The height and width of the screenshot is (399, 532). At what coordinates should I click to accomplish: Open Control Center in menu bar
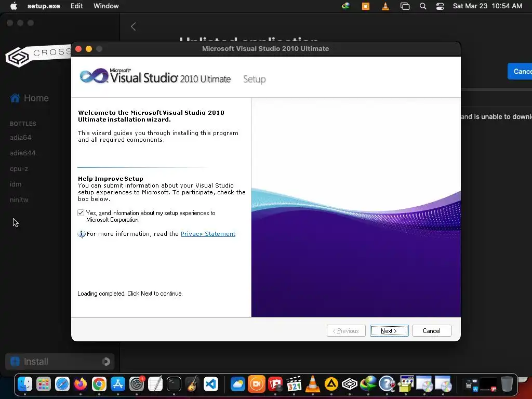[440, 6]
